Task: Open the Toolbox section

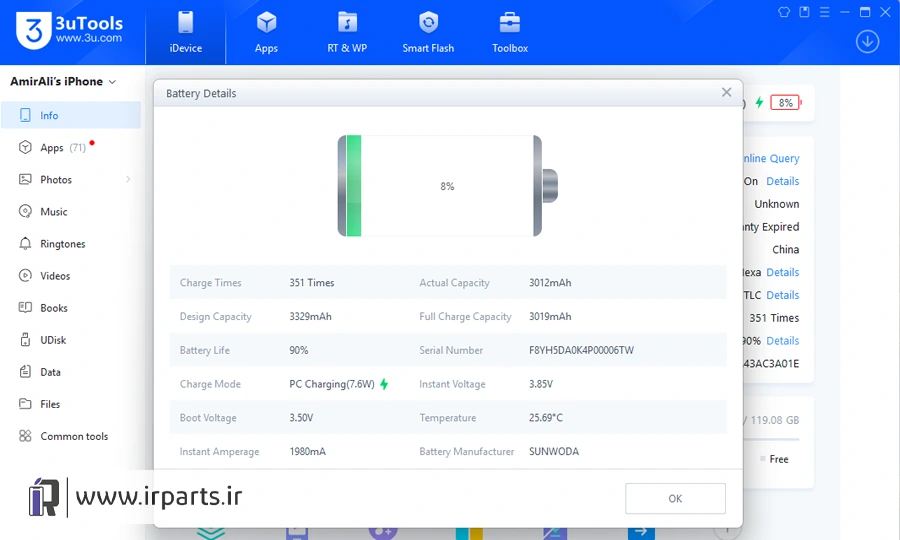Action: 510,32
